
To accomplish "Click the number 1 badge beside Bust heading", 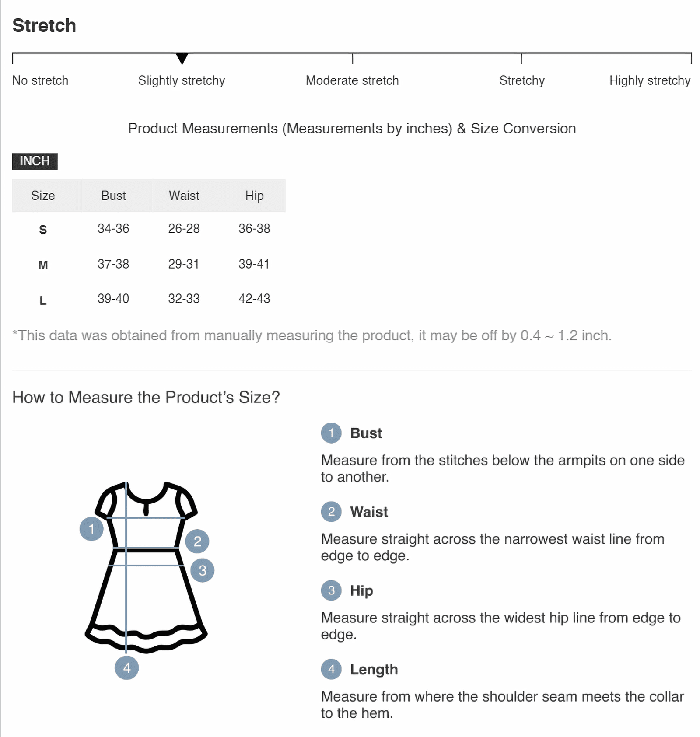I will coord(331,433).
